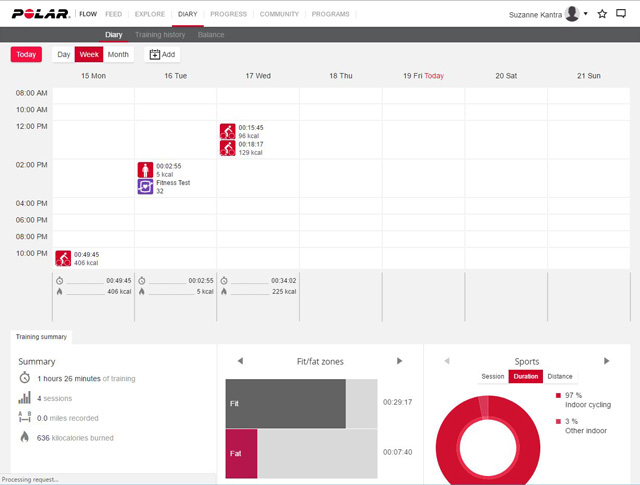Open the notifications message icon
Image resolution: width=640 pixels, height=485 pixels.
(x=621, y=14)
